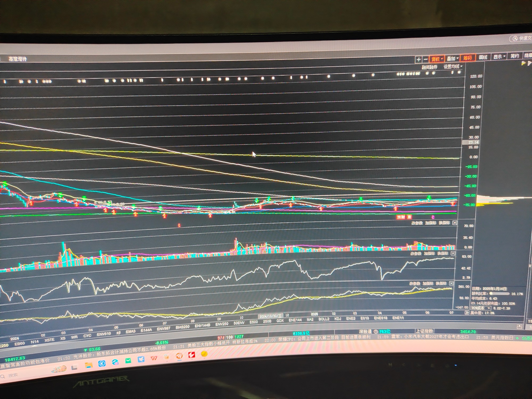Click 换指标 in the middle indicator sub-chart
Screen dimensions: 532x399
tap(443, 253)
